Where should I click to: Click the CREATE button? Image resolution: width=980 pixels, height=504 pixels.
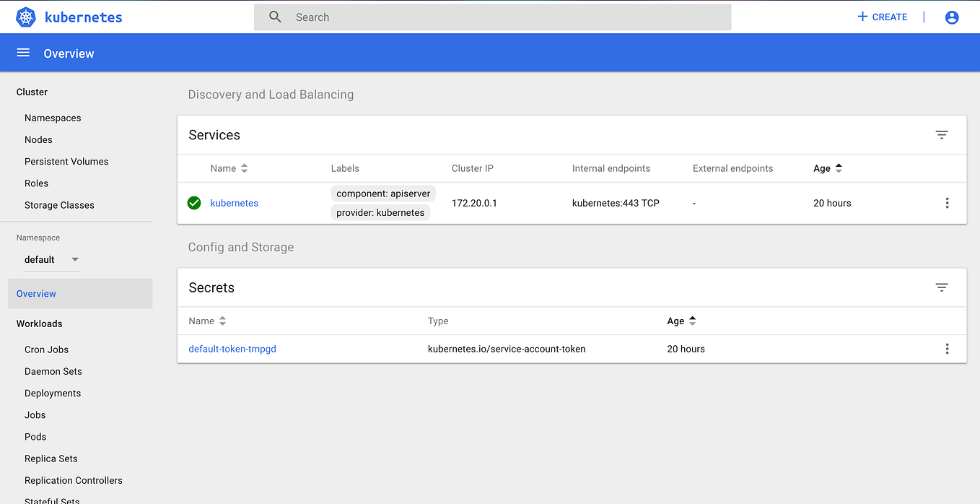[882, 17]
